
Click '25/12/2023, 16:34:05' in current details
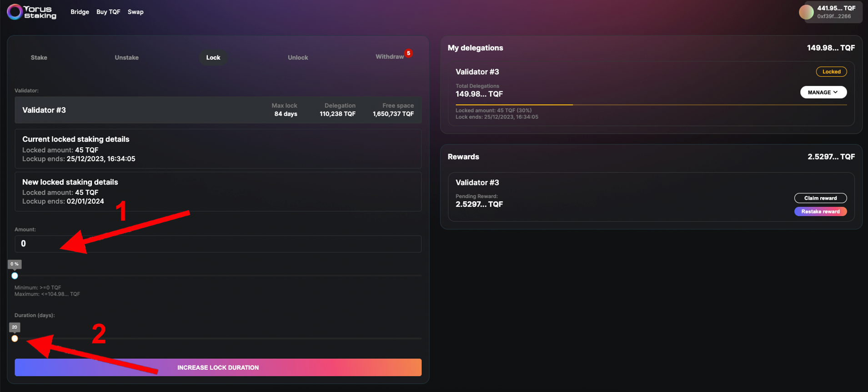tap(101, 159)
